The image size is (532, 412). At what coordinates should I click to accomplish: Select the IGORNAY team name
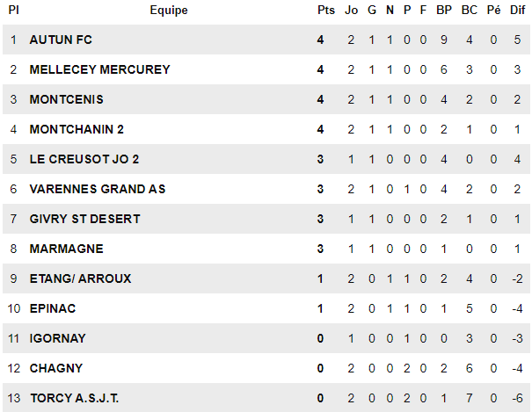pyautogui.click(x=57, y=338)
